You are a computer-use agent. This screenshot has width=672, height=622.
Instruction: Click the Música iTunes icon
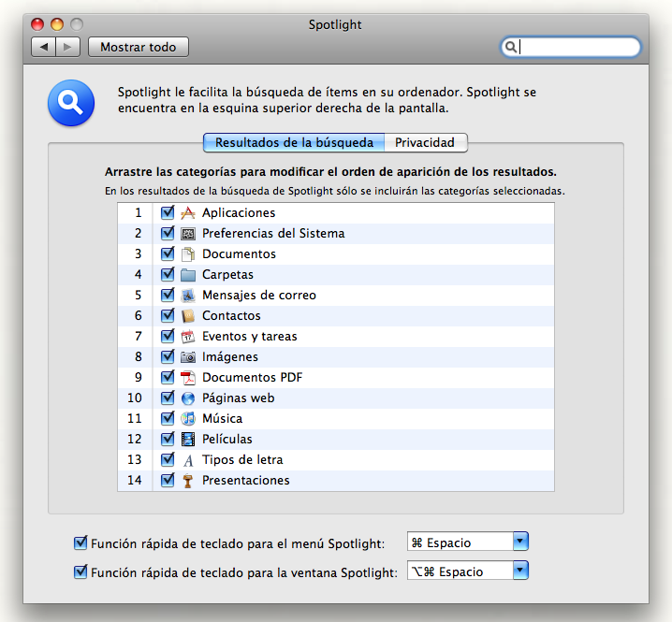(x=188, y=418)
